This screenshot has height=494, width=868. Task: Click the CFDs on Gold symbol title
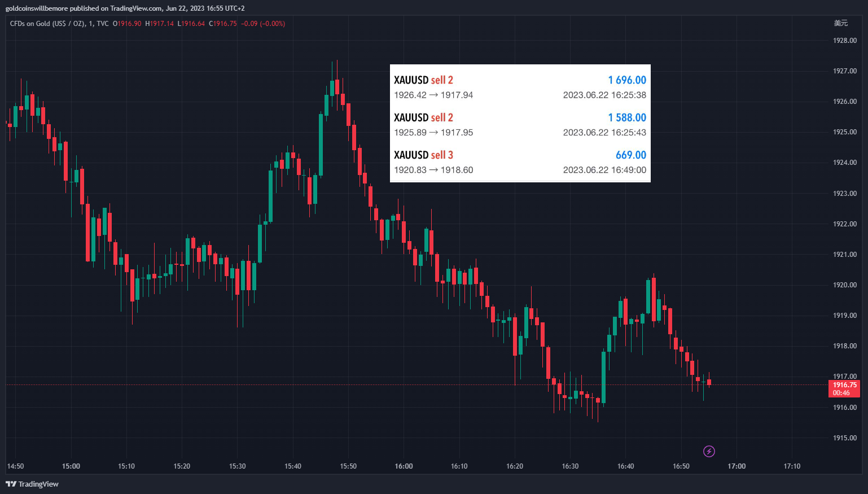pyautogui.click(x=59, y=24)
